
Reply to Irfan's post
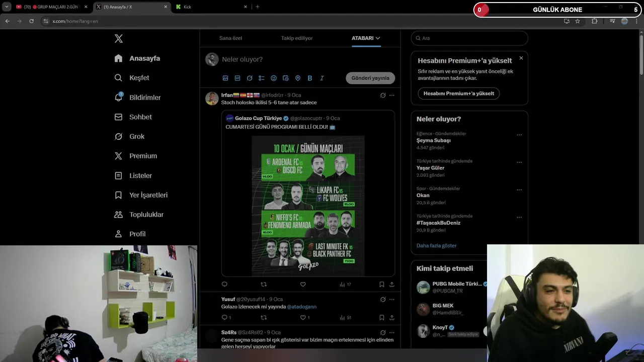pos(224,285)
